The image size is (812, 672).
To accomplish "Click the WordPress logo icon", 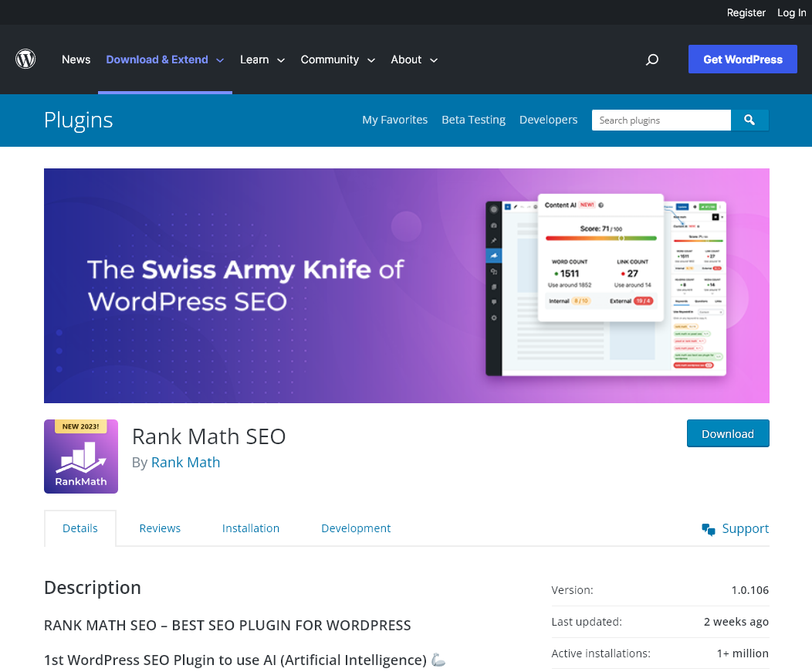I will [x=25, y=59].
